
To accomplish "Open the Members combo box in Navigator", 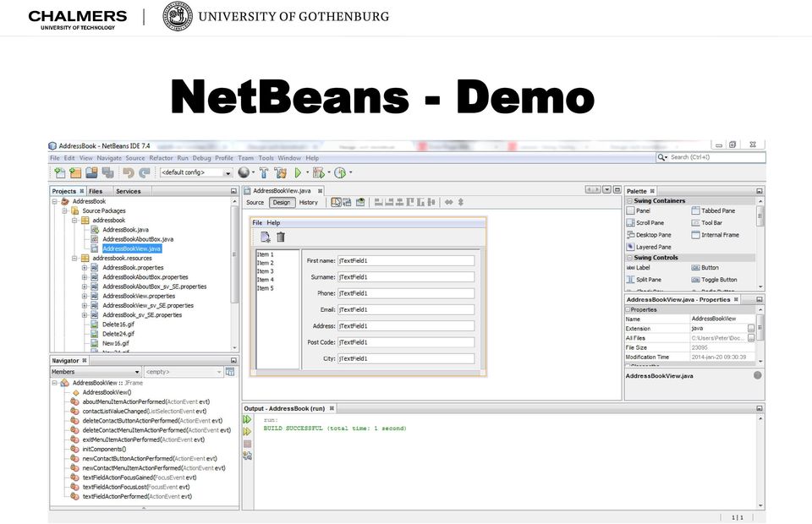I will point(96,372).
